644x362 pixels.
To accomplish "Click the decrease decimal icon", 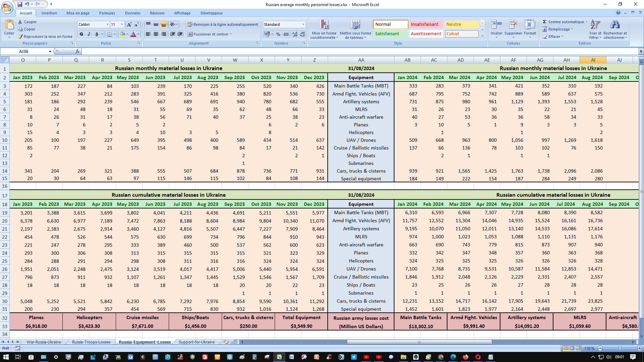I will pyautogui.click(x=302, y=34).
